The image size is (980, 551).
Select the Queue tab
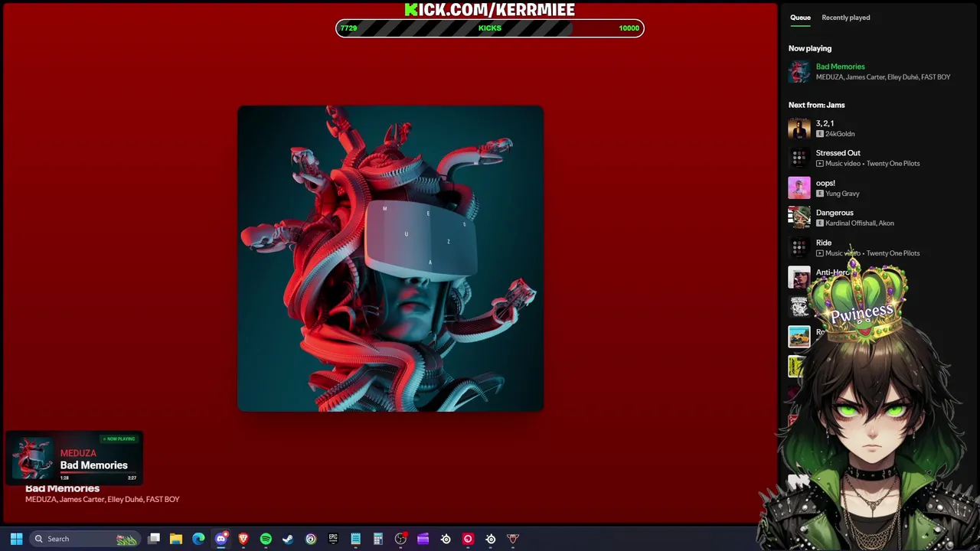point(800,18)
